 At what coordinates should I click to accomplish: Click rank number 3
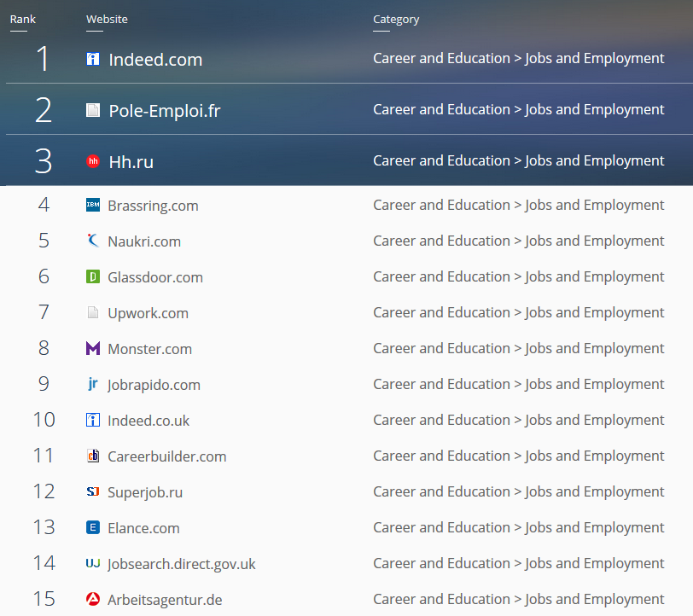coord(44,161)
